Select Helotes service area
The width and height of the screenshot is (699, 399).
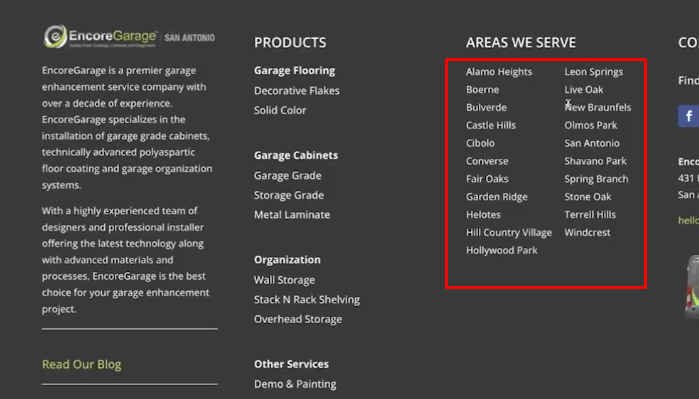483,214
